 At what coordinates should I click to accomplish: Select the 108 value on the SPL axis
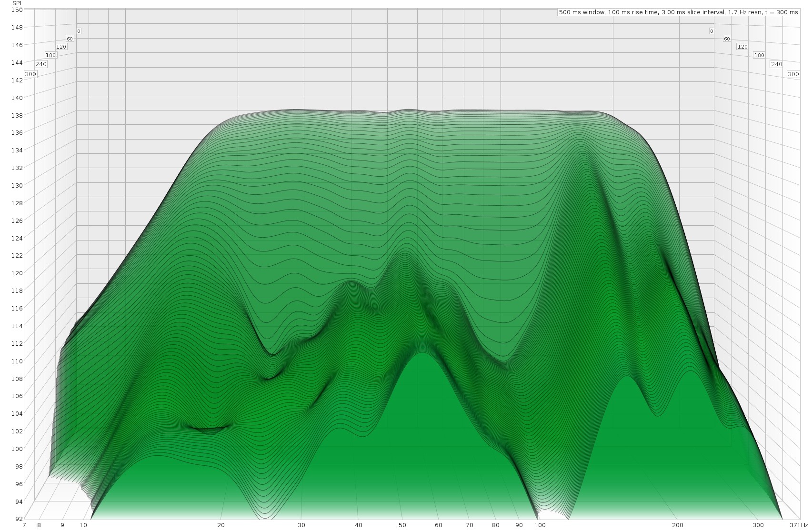coord(17,379)
